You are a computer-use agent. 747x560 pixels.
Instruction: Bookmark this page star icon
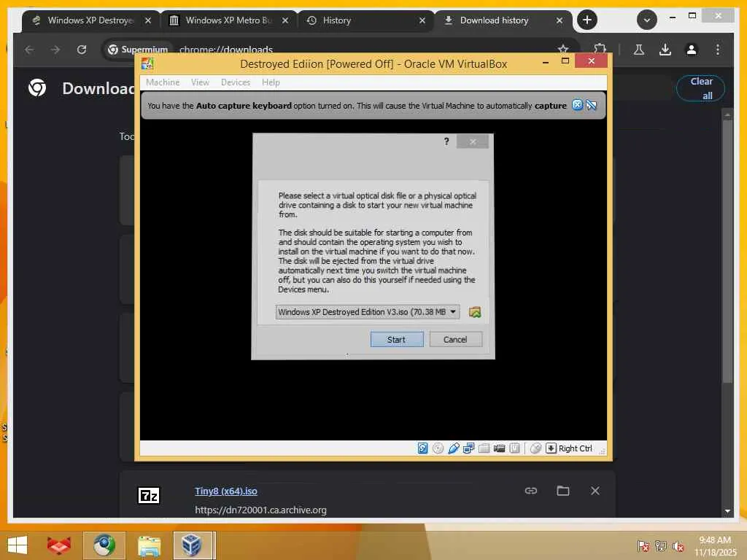[563, 50]
